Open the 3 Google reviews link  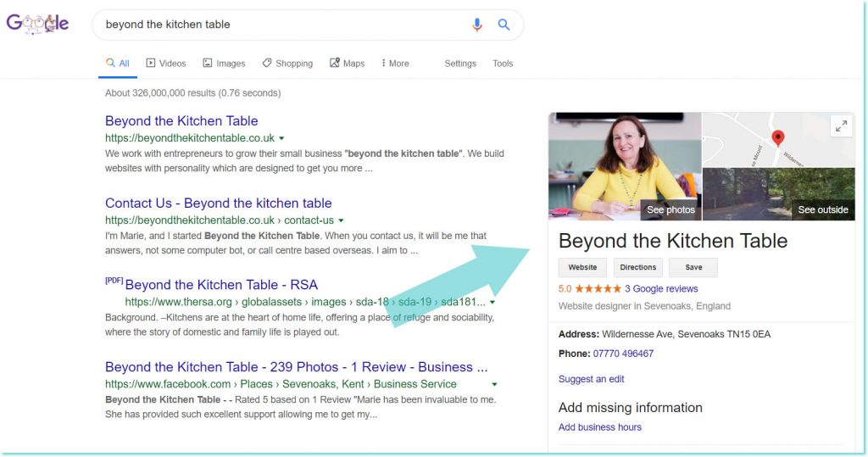661,289
